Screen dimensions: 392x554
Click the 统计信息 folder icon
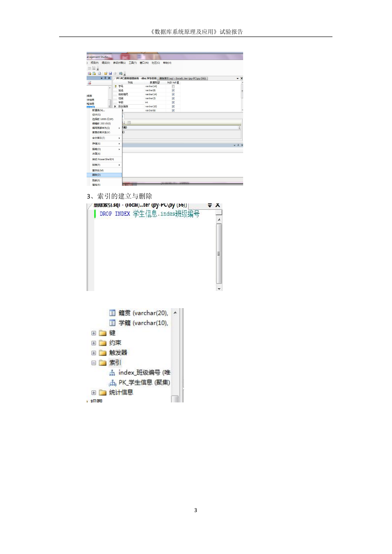[x=102, y=392]
